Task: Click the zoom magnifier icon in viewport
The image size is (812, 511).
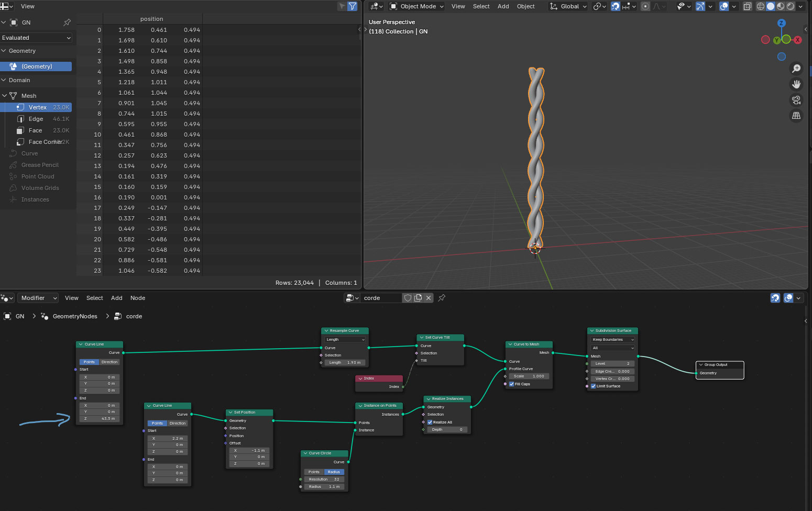Action: [796, 69]
